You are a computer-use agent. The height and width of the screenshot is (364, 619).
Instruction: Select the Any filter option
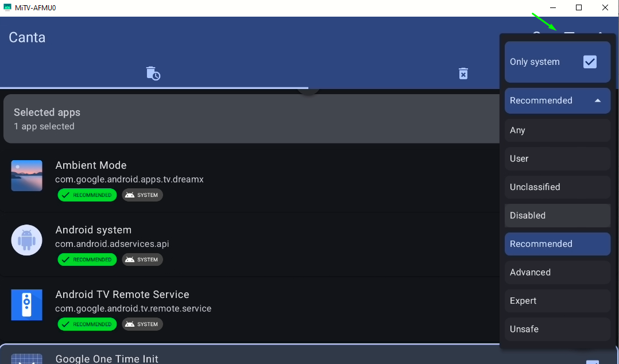pyautogui.click(x=558, y=130)
